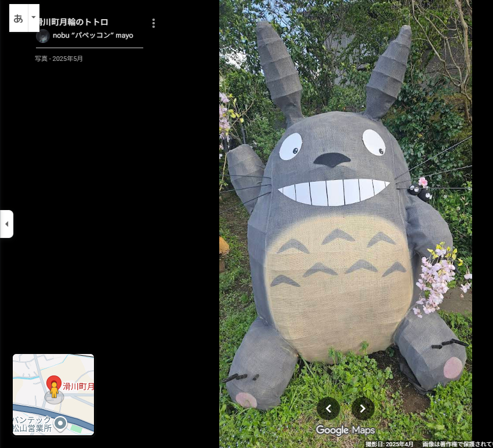
Task: Click the 画像は著作権で保護されて copyright notice
Action: coord(456,444)
